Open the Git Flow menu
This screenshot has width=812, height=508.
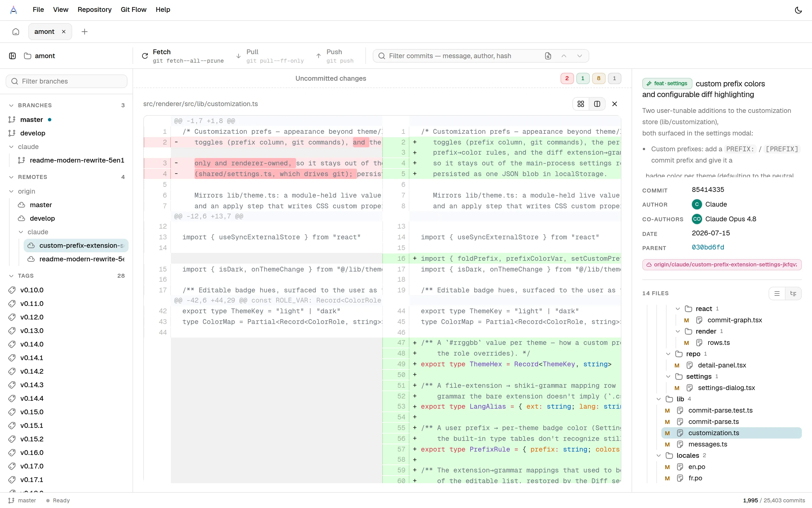point(134,10)
